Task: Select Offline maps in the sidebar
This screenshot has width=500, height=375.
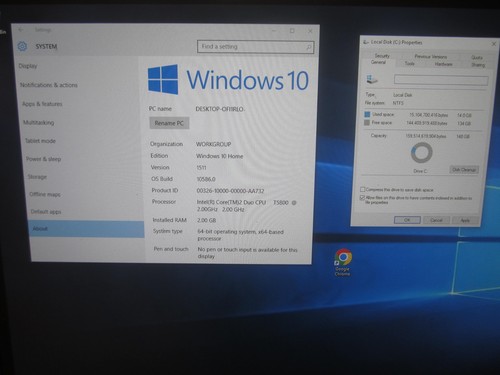Action: click(45, 194)
